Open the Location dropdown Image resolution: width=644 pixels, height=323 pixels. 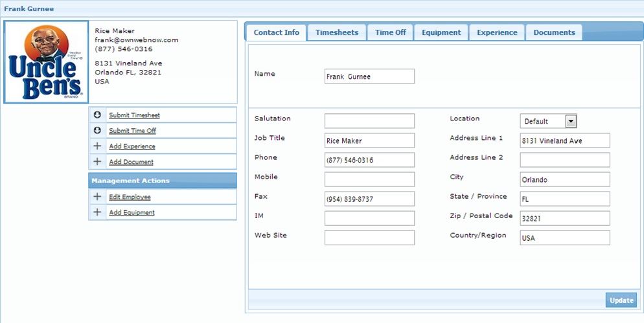pyautogui.click(x=570, y=121)
